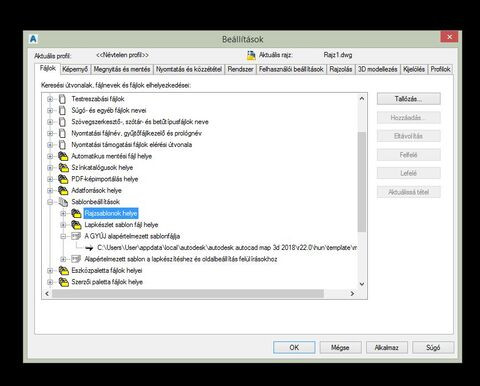Click the icon for Alapértelmezett sablon a lapkészítéshez
The image size is (480, 386).
[76, 259]
